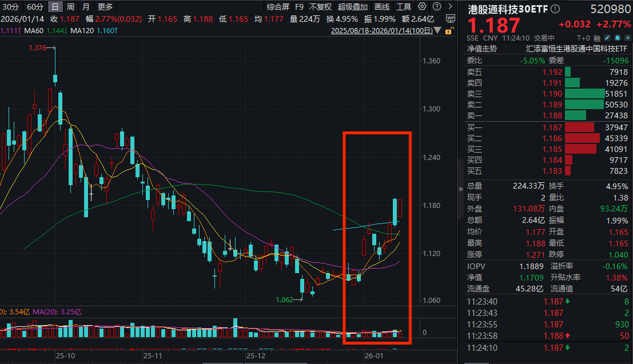Select the F9 quick view item
Screen dimensions: 633x364
tap(299, 5)
